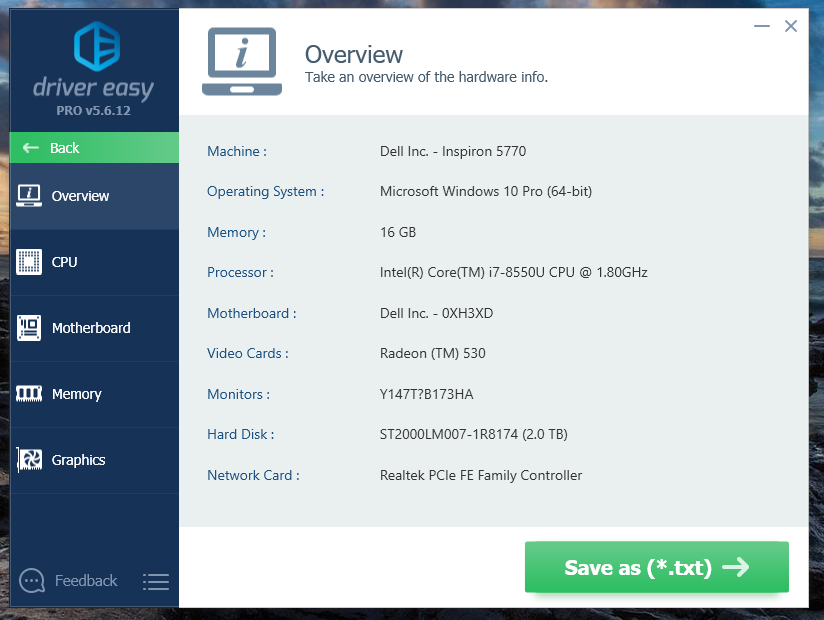
Task: Click the 'Video Cards :' label
Action: [248, 353]
